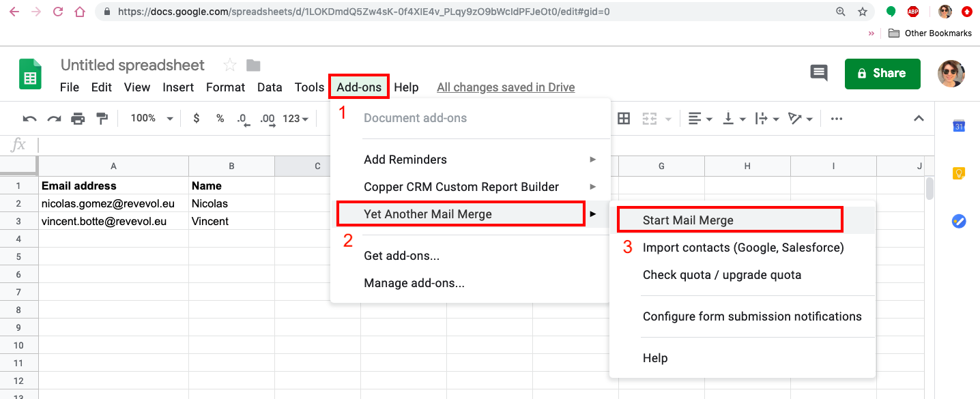
Task: Choose Import contacts (Google, Salesforce)
Action: coord(742,248)
